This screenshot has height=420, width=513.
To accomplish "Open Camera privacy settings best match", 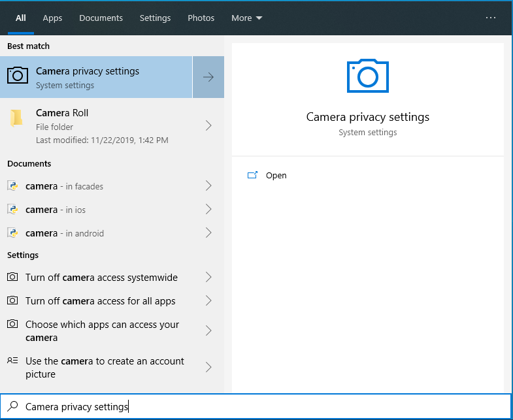I will [96, 77].
